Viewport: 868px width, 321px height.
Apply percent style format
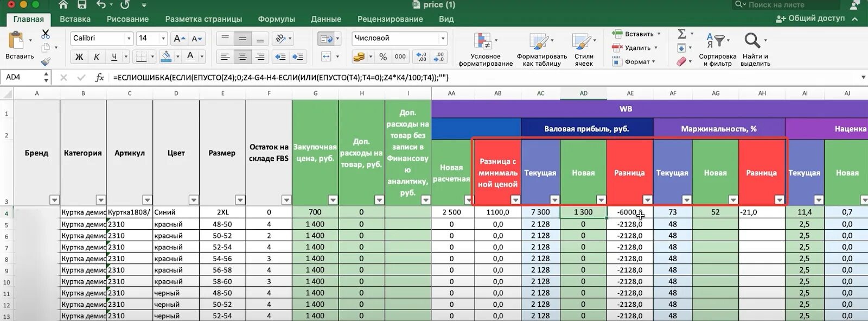click(383, 56)
